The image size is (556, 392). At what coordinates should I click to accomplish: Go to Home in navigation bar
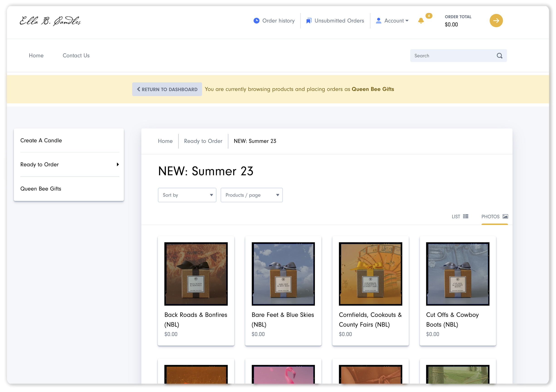[36, 55]
